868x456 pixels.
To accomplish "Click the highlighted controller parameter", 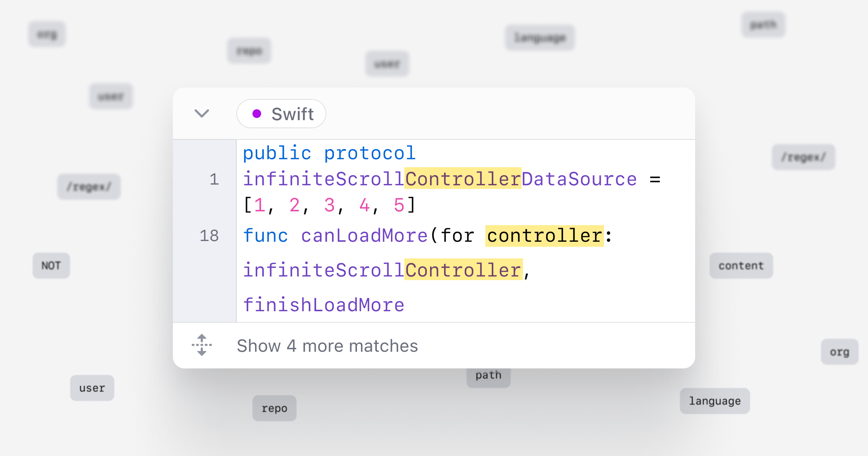I will [x=544, y=236].
